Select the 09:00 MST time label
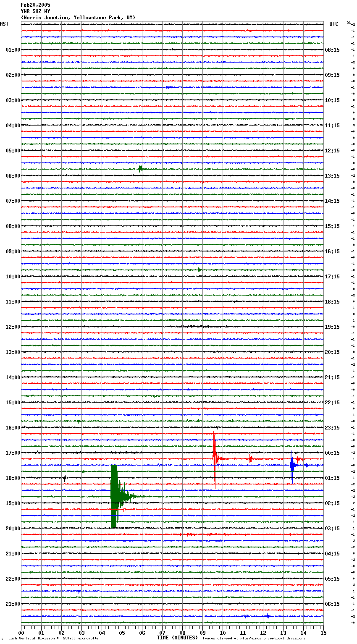 point(13,251)
